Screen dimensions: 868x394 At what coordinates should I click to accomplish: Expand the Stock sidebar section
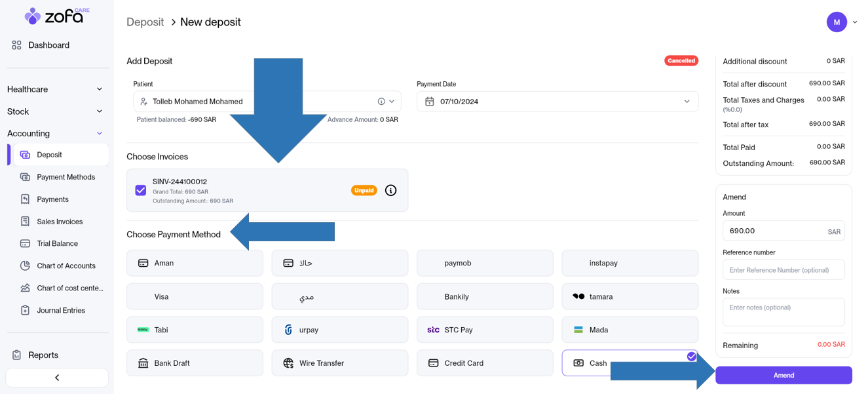pyautogui.click(x=55, y=111)
